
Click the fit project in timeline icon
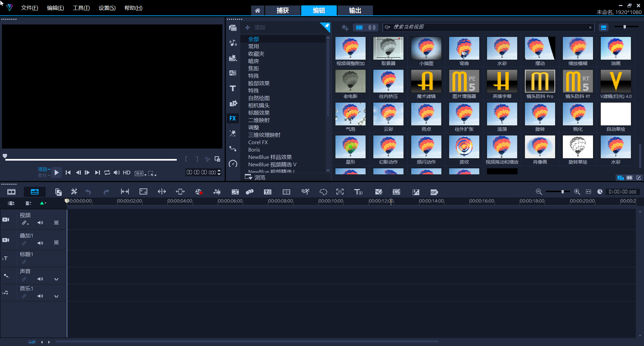pos(588,192)
